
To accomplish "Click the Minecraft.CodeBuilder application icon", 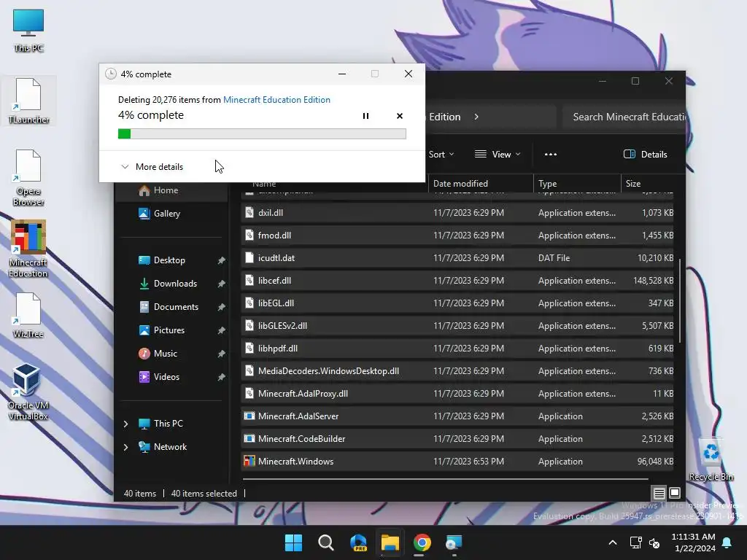I will point(249,438).
